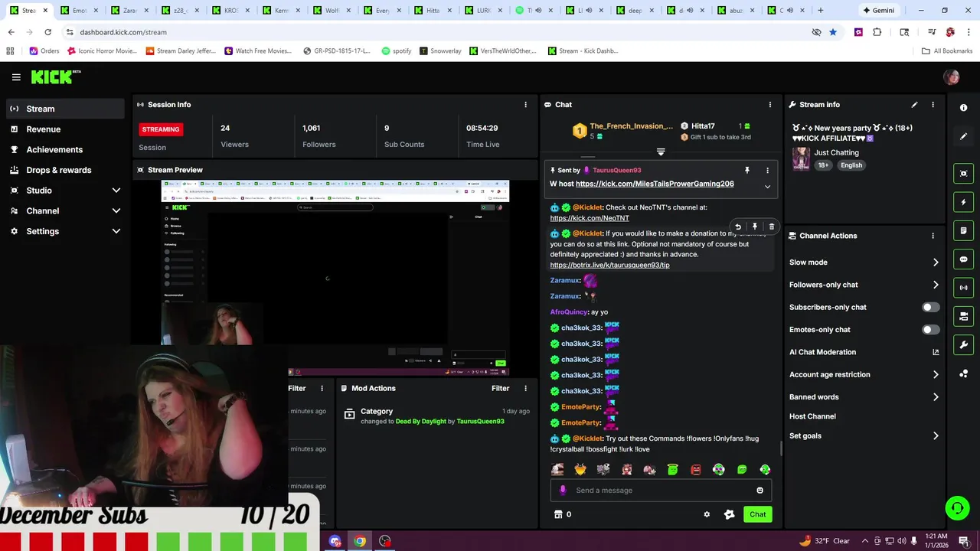Open pinned message three-dot menu

[767, 171]
